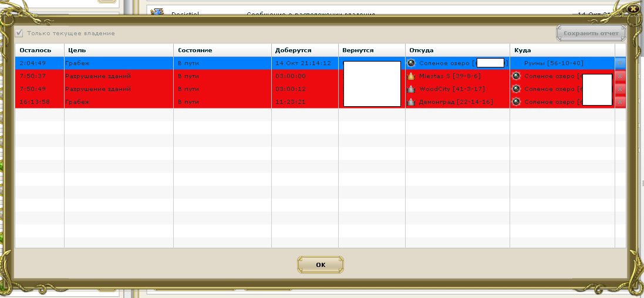Toggle 'Только текущее владение' checkbox
This screenshot has height=298, width=644.
19,33
